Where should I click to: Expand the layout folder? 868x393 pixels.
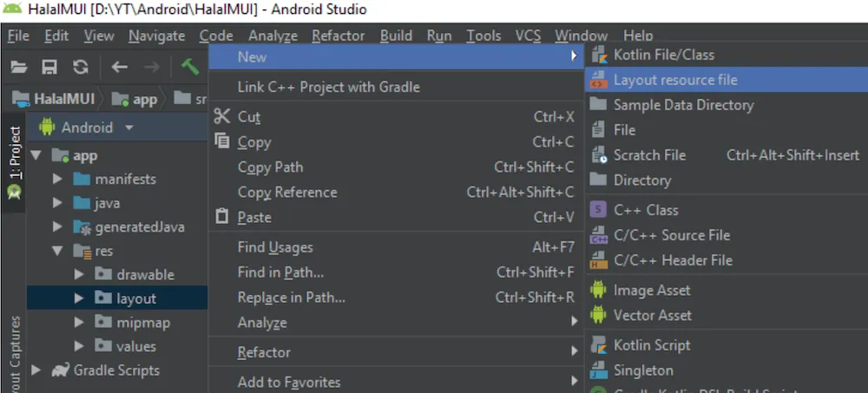(79, 298)
